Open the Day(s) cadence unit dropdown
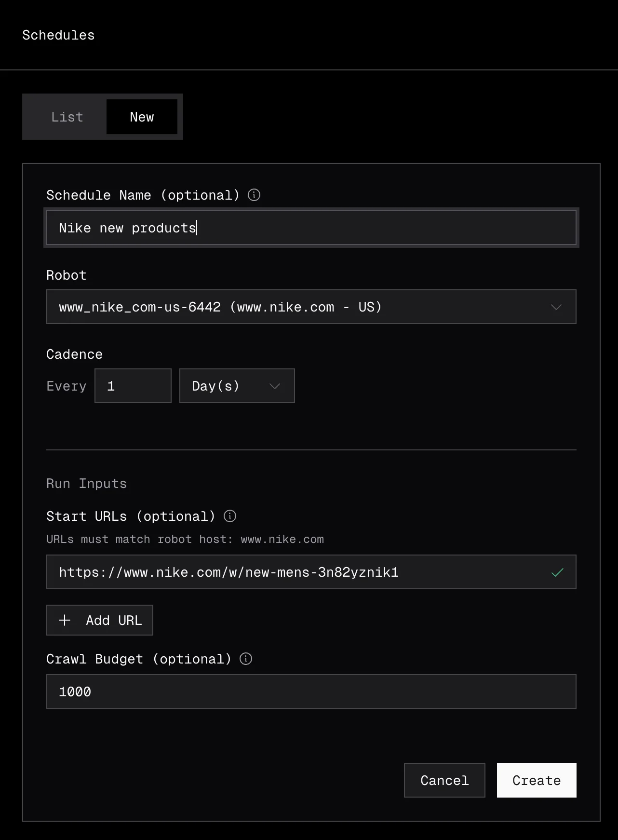Screen dimensions: 618x840 click(x=237, y=386)
